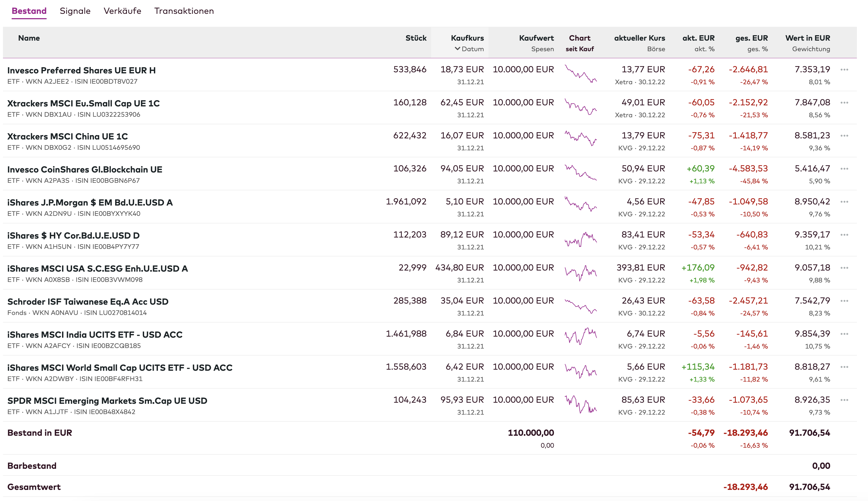Image resolution: width=868 pixels, height=501 pixels.
Task: Sort by the Name column header
Action: tap(29, 38)
